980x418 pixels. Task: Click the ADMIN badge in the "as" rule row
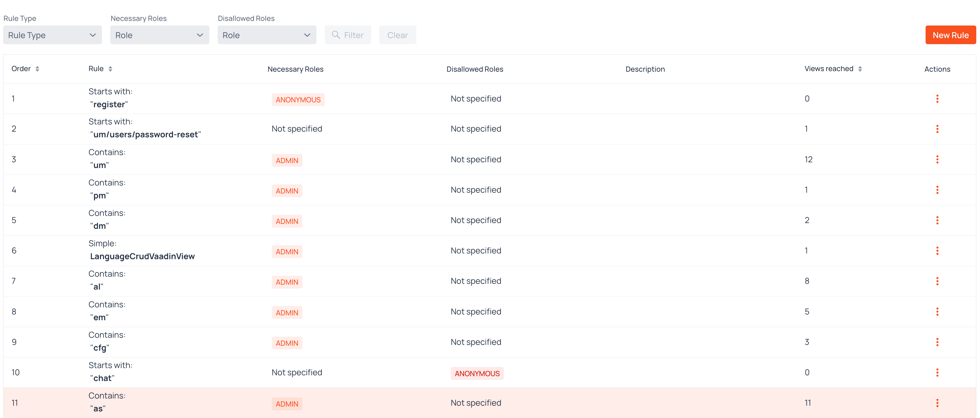(287, 404)
